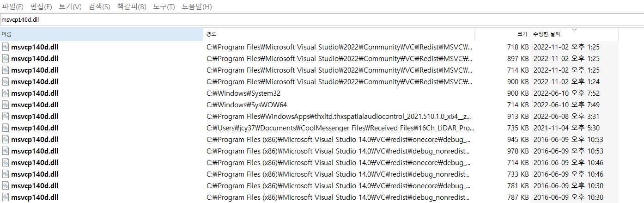Click the 978 KB size cell
The width and height of the screenshot is (644, 203).
click(x=518, y=151)
